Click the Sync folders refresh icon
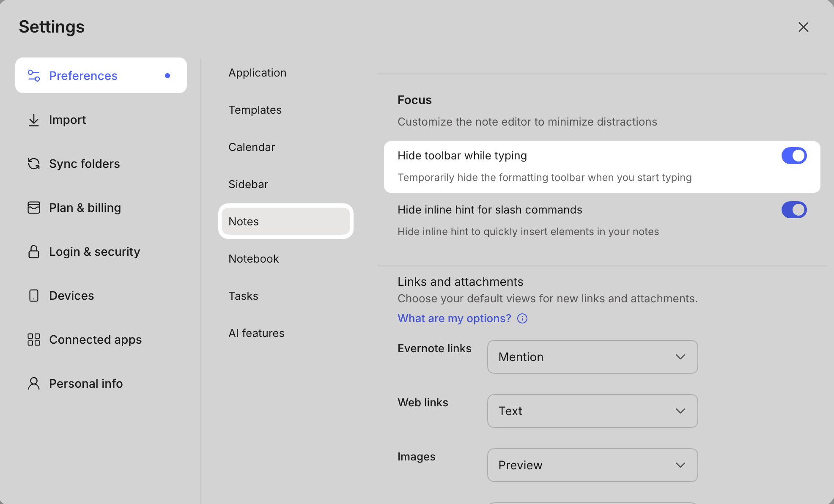The height and width of the screenshot is (504, 834). click(34, 164)
